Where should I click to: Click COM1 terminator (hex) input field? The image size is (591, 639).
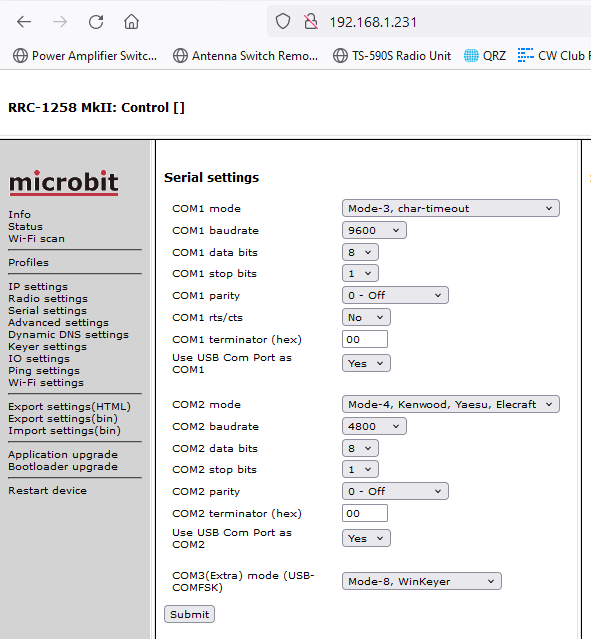click(x=365, y=339)
